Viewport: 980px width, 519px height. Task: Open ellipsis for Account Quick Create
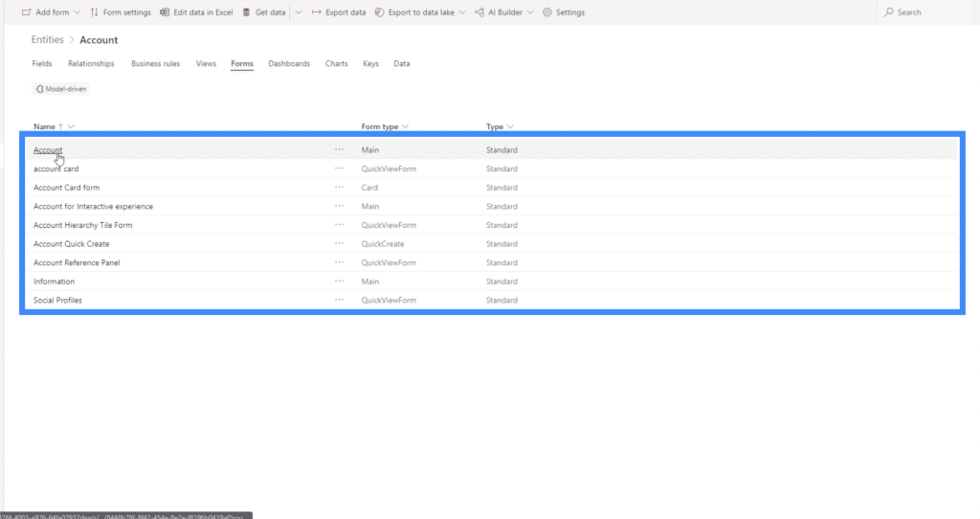click(x=340, y=243)
